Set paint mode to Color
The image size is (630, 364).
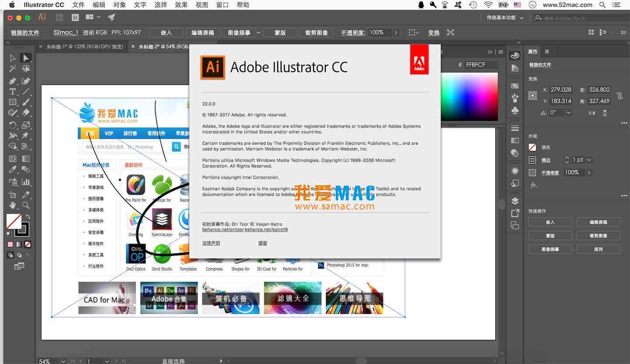[10, 245]
